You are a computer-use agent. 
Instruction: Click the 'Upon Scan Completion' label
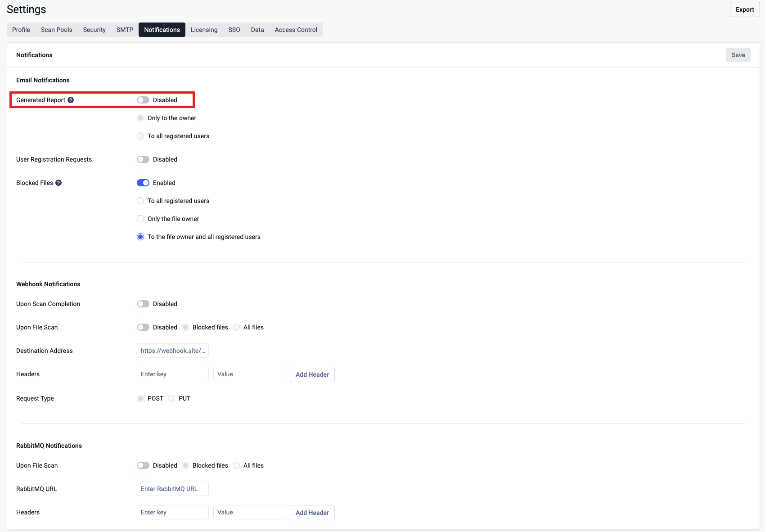coord(48,304)
